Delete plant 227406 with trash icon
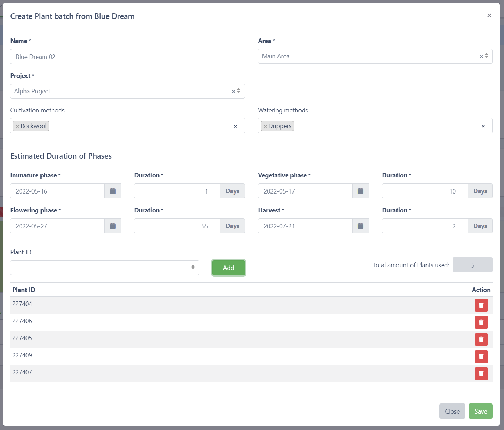 point(481,322)
